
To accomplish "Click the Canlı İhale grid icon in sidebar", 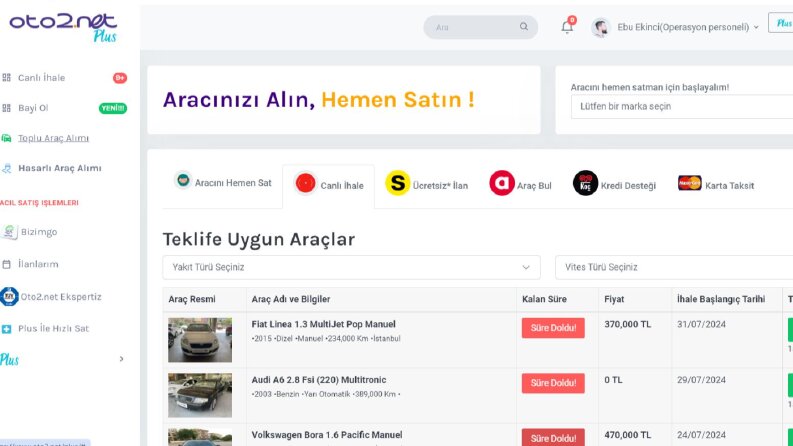I will (7, 78).
